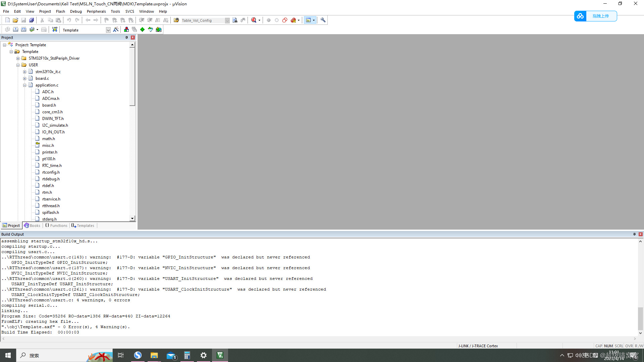The height and width of the screenshot is (362, 644).
Task: Open a file using folder icon
Action: 15,20
